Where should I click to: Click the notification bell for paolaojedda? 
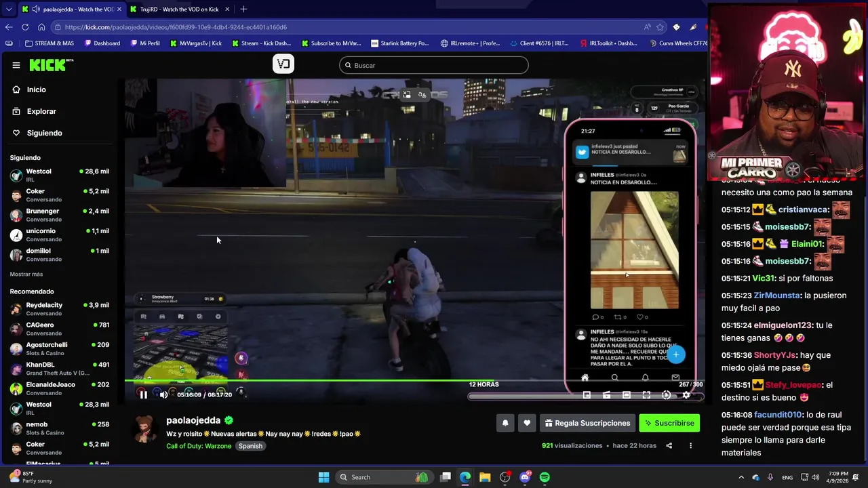pyautogui.click(x=505, y=423)
